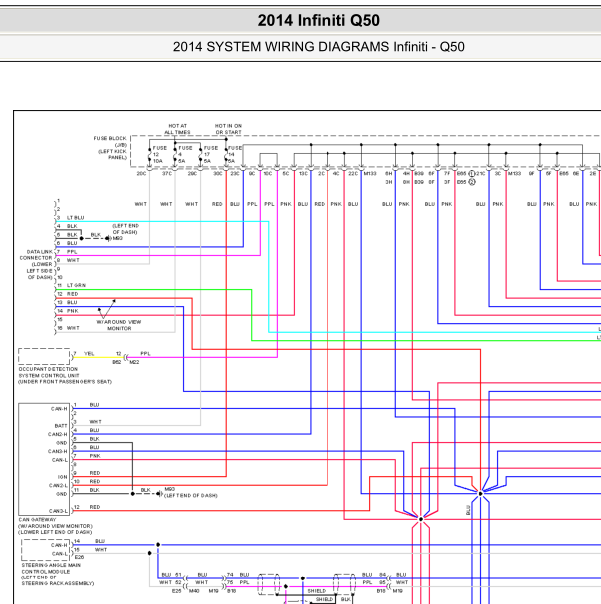
Task: Click 'PNK' wire label at gateway pin 7
Action: 95,456
